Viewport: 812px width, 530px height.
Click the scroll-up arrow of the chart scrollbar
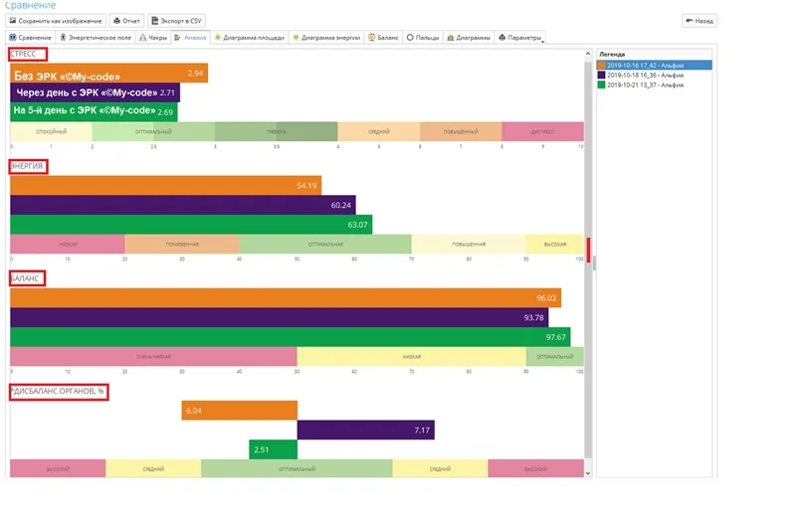pyautogui.click(x=587, y=53)
